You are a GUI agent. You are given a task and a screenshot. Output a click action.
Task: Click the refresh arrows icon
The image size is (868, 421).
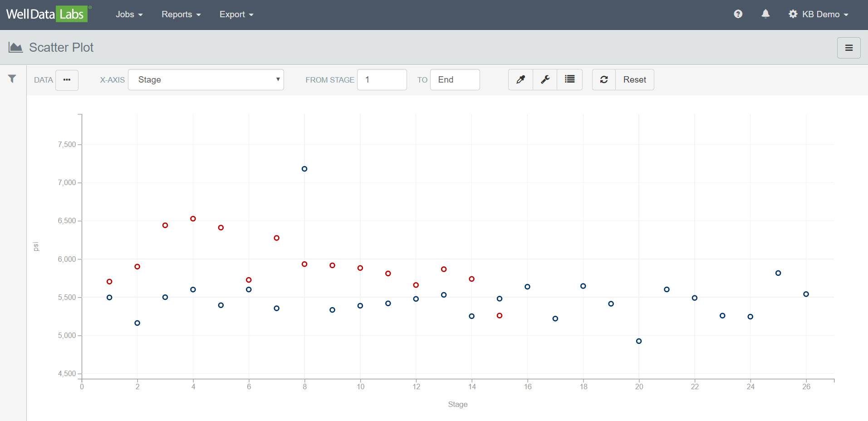[604, 80]
